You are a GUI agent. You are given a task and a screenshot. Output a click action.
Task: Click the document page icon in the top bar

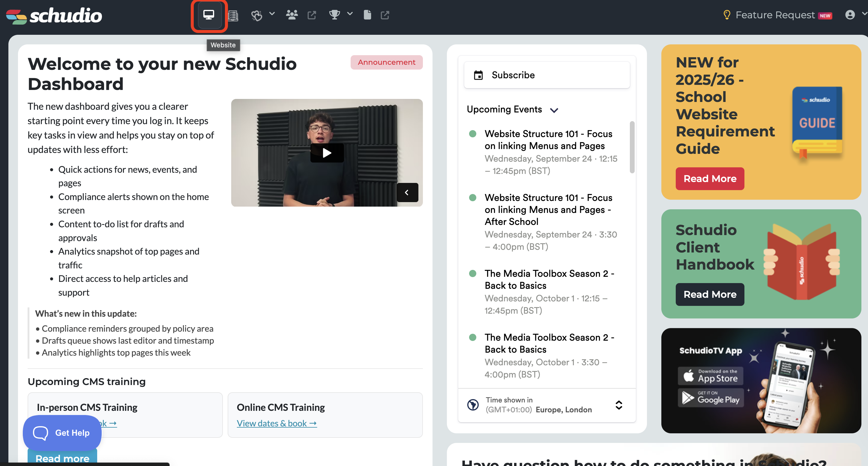tap(367, 15)
